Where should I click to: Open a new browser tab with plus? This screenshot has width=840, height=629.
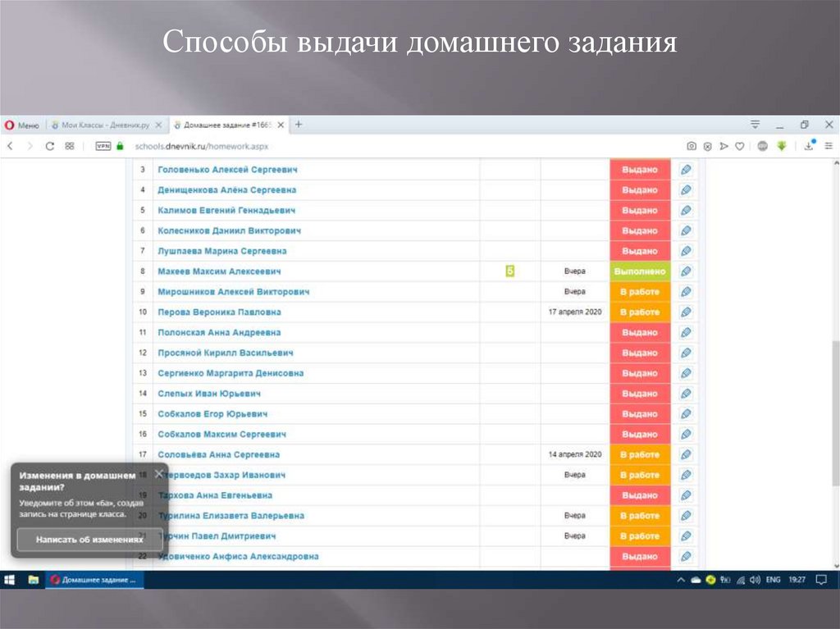click(299, 125)
